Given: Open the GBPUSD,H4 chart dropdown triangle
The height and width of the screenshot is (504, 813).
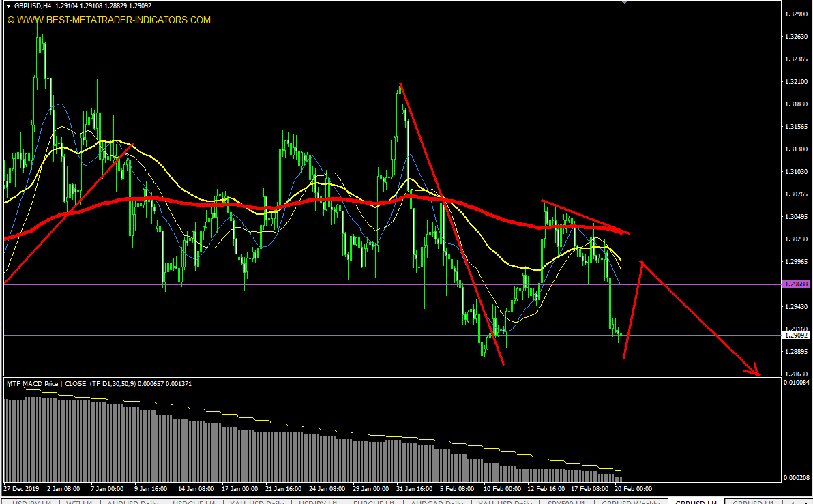Looking at the screenshot, I should coord(8,5).
